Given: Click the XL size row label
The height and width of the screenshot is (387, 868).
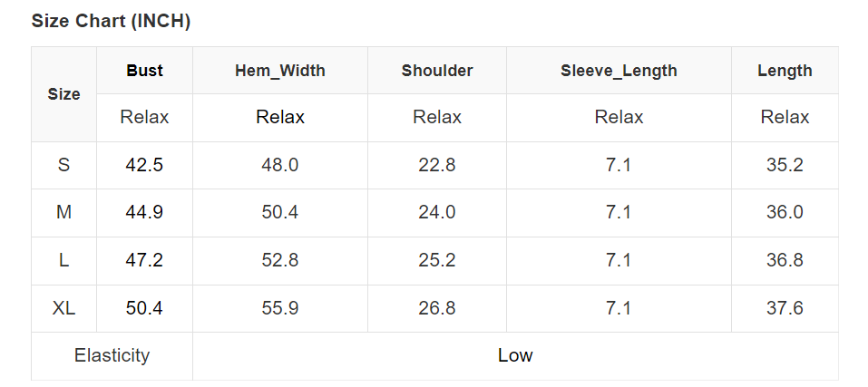Looking at the screenshot, I should click(x=63, y=308).
